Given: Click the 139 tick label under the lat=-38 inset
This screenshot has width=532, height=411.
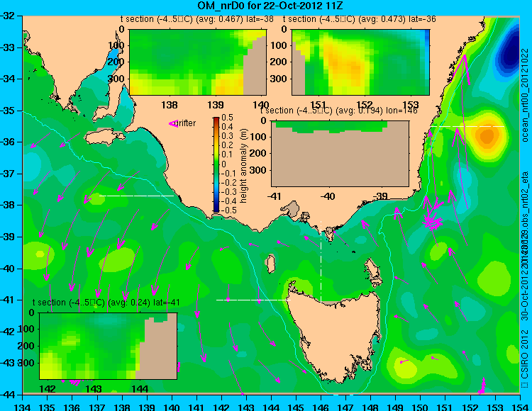Looking at the screenshot, I should click(x=216, y=105).
